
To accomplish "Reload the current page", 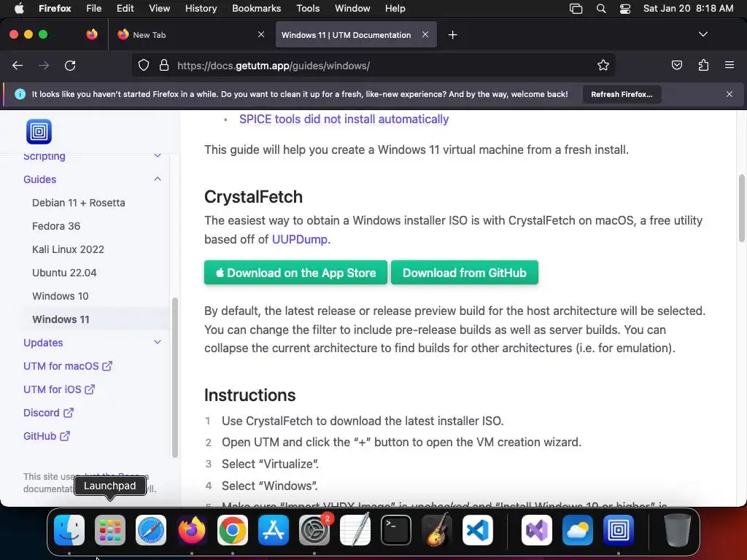I will point(70,65).
